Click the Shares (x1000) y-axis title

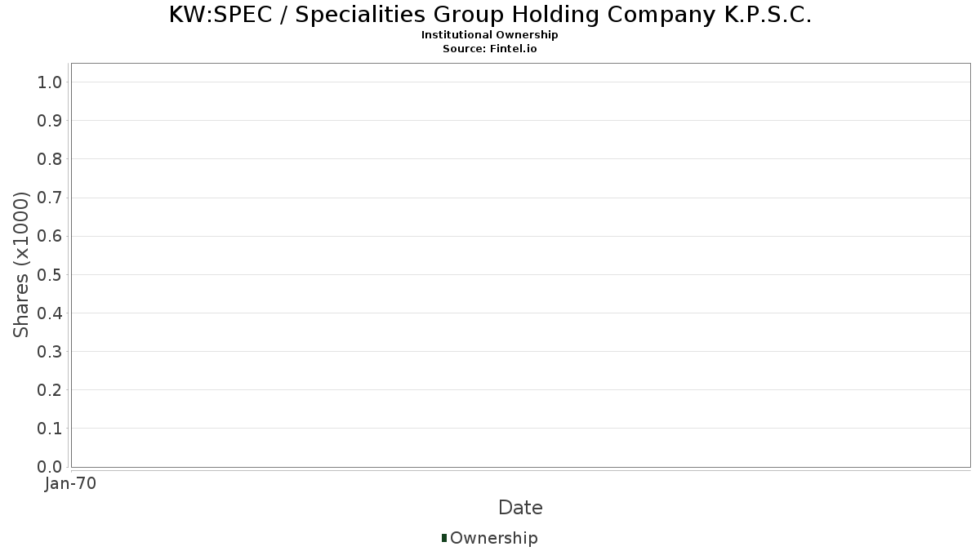point(21,264)
